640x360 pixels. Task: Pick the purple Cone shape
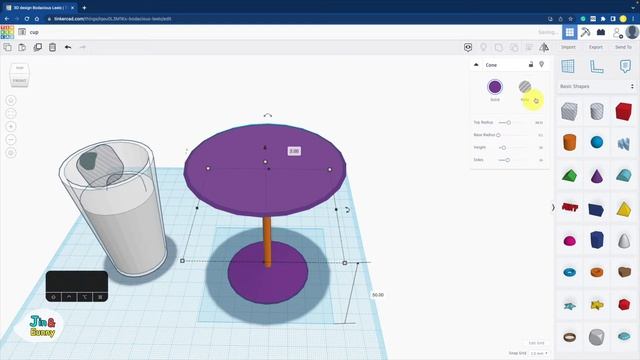(596, 176)
